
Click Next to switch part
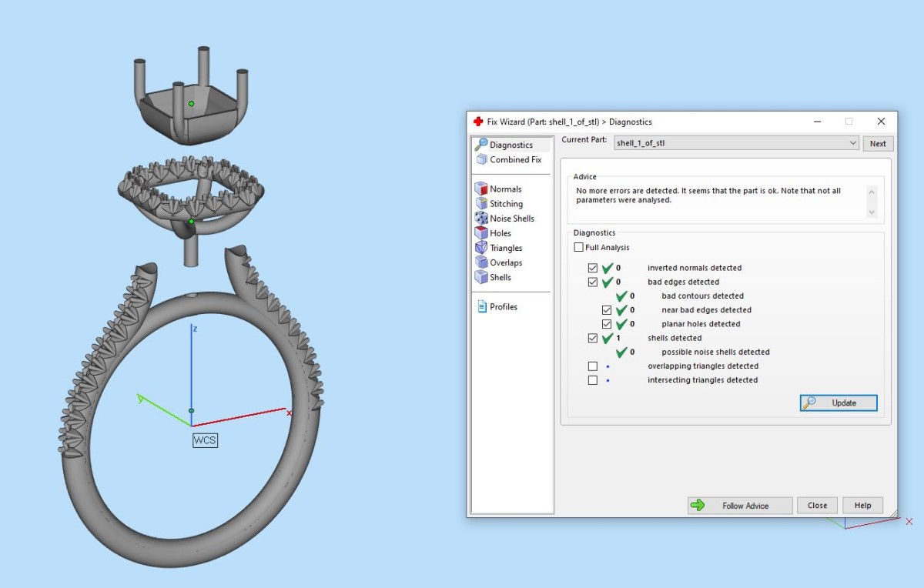point(878,143)
